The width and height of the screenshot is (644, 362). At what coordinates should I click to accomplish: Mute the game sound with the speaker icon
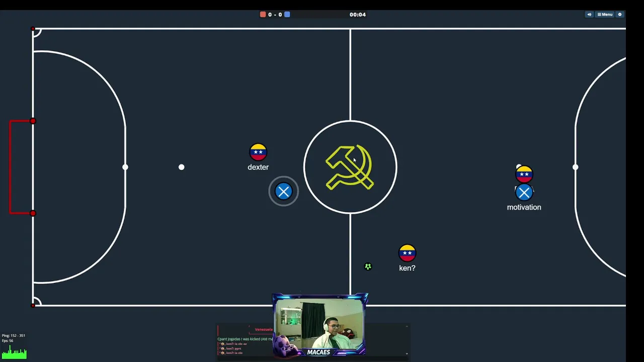pyautogui.click(x=589, y=15)
